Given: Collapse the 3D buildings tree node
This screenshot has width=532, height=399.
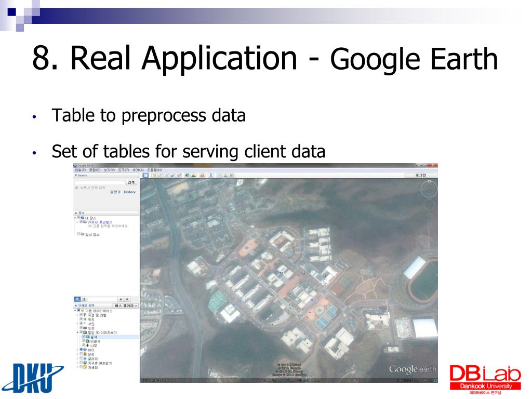Looking at the screenshot, I should (78, 332).
